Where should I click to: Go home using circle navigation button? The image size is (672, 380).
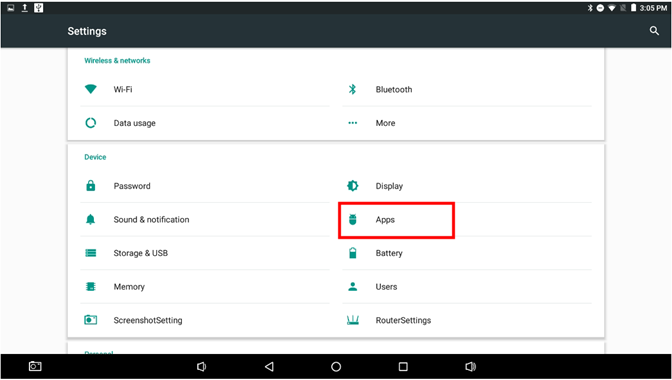[x=336, y=367]
